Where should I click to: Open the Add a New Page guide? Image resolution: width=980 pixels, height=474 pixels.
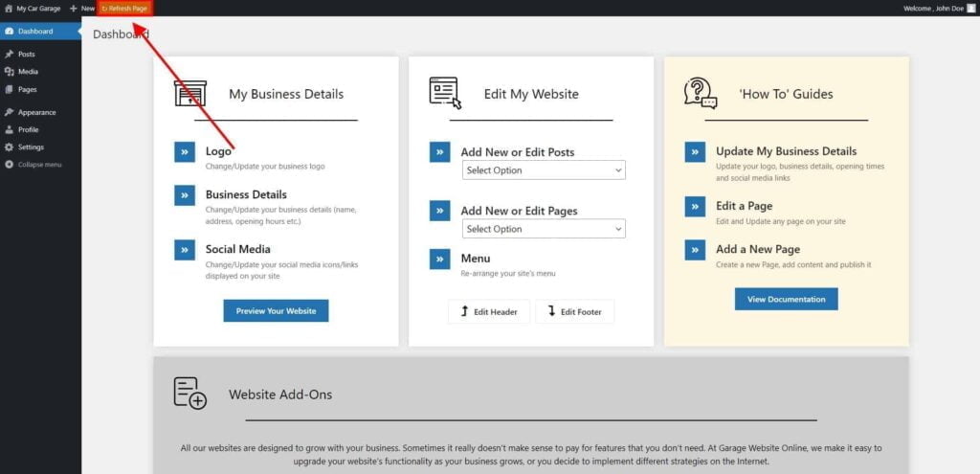pos(758,249)
